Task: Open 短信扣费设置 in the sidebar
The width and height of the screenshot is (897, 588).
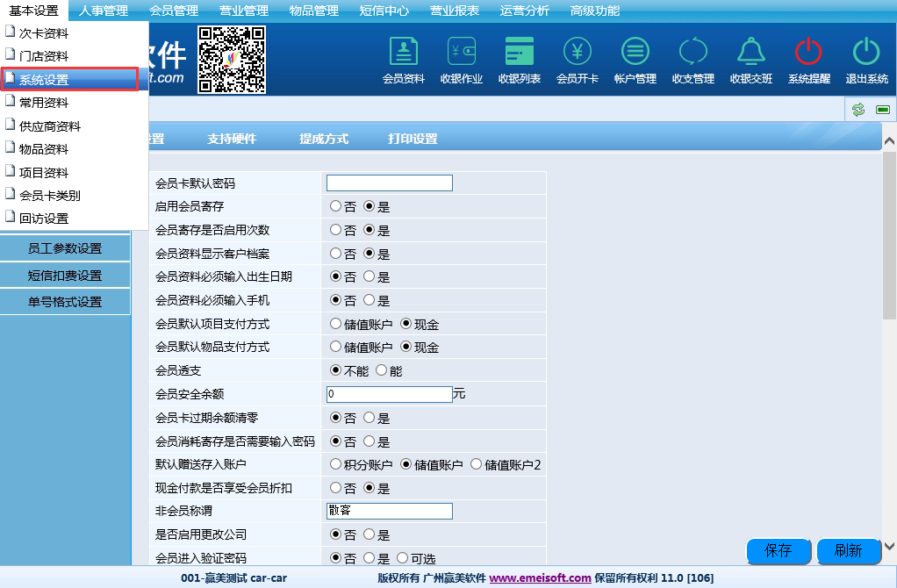Action: [65, 276]
